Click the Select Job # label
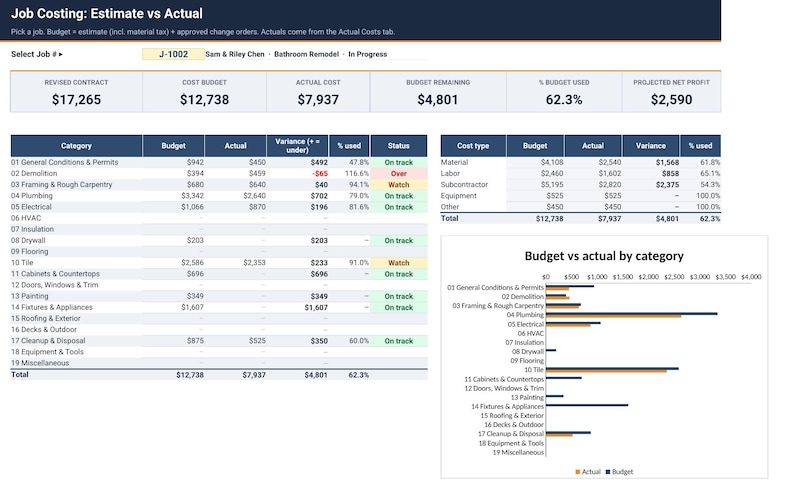Image resolution: width=794 pixels, height=482 pixels. click(x=37, y=54)
